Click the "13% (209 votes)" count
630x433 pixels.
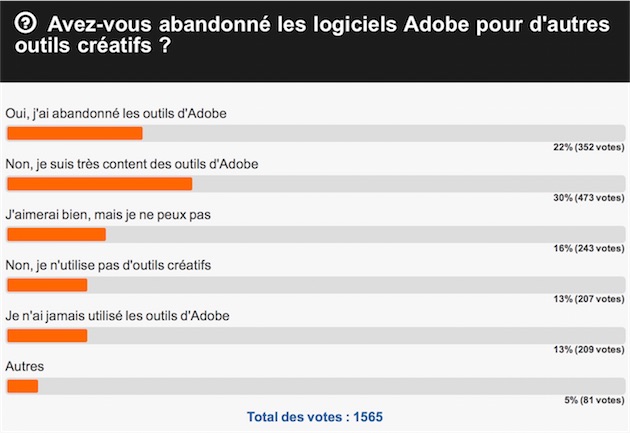[x=588, y=349]
